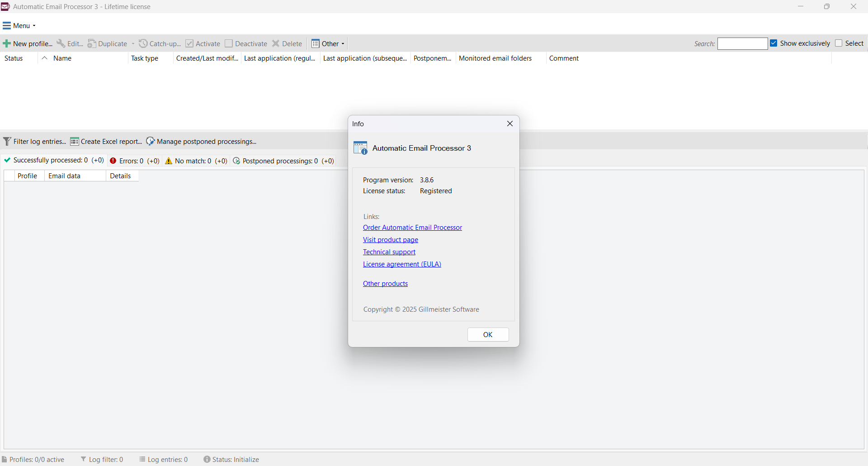
Task: Click the app icon in title bar
Action: [5, 6]
